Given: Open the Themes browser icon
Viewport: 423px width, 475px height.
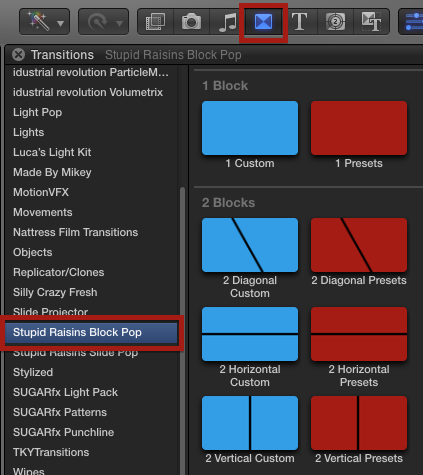Looking at the screenshot, I should point(371,22).
